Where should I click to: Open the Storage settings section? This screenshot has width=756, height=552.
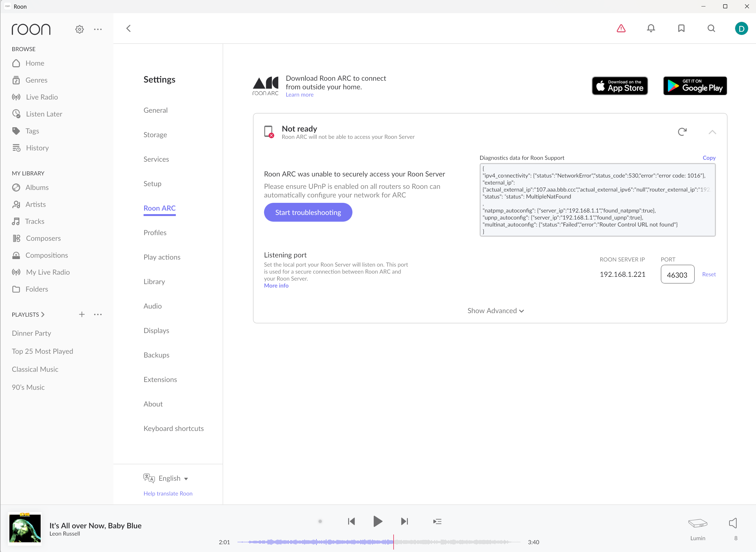click(155, 135)
